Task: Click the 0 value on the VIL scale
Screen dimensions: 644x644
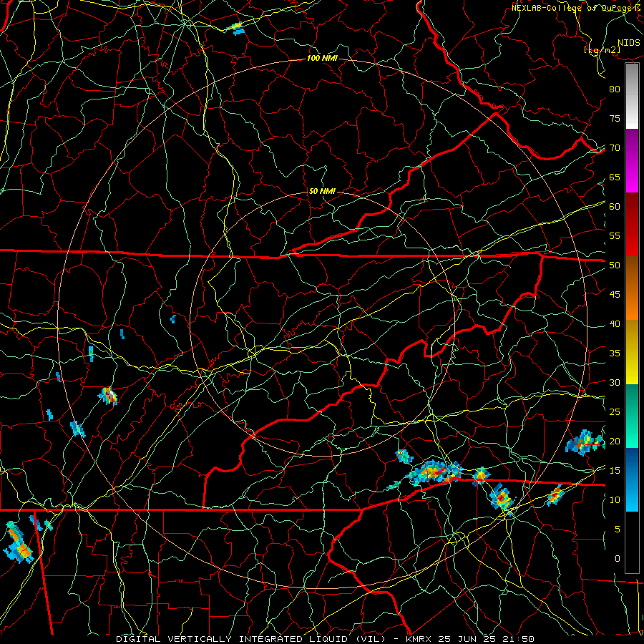Action: pyautogui.click(x=618, y=559)
